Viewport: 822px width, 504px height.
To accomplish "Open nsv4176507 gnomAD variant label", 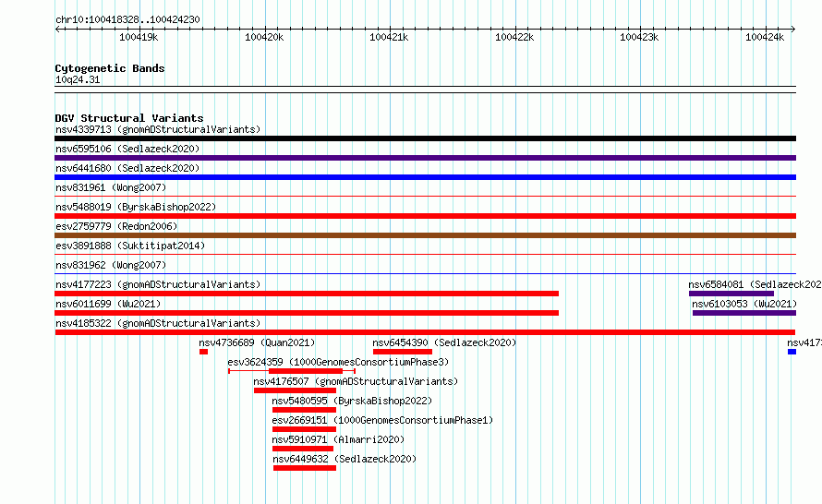I will tap(356, 381).
